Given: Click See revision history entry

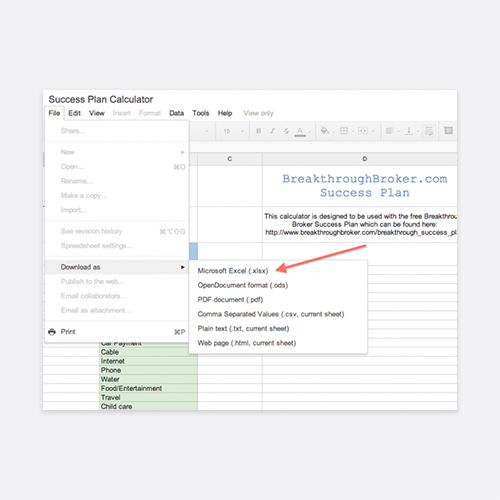Looking at the screenshot, I should click(117, 231).
